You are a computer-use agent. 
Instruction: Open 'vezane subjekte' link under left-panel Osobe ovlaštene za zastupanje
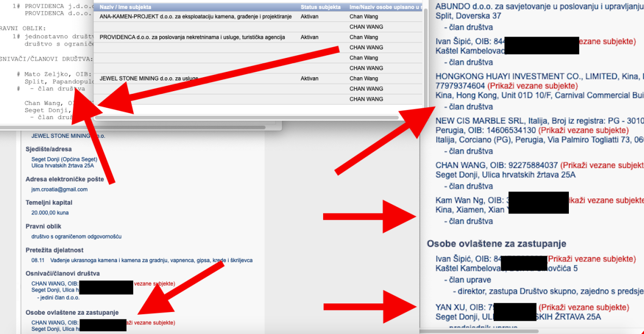tap(151, 322)
